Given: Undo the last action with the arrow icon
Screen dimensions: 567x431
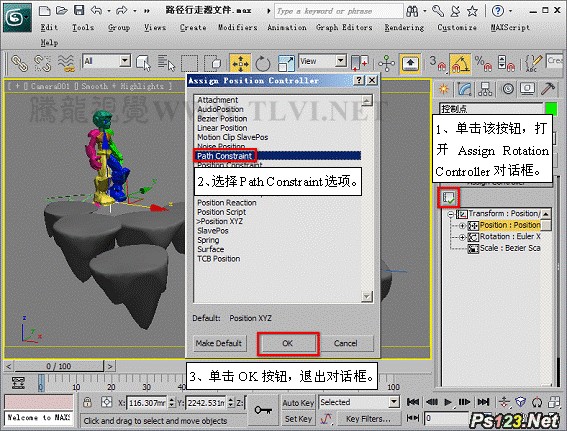Looking at the screenshot, I should (96, 10).
